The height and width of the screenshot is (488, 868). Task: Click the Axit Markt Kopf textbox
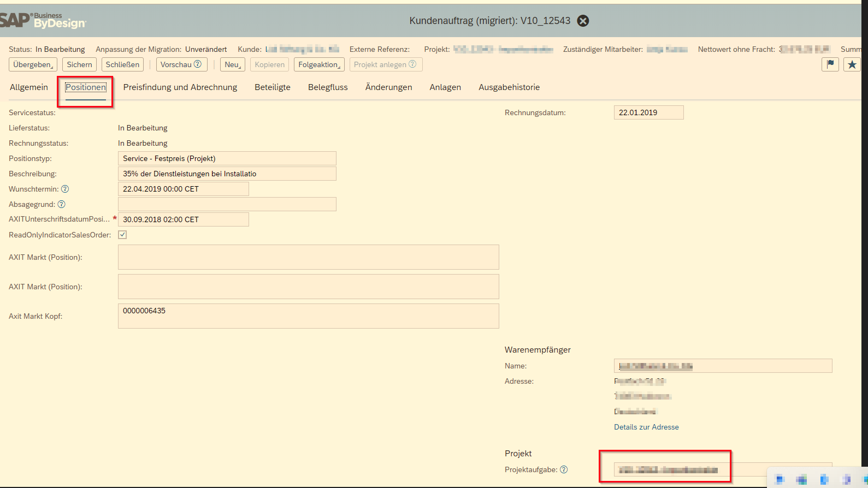[309, 316]
